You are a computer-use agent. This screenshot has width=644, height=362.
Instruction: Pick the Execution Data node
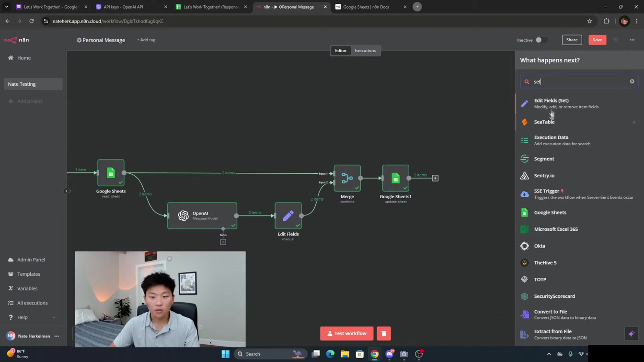point(577,140)
